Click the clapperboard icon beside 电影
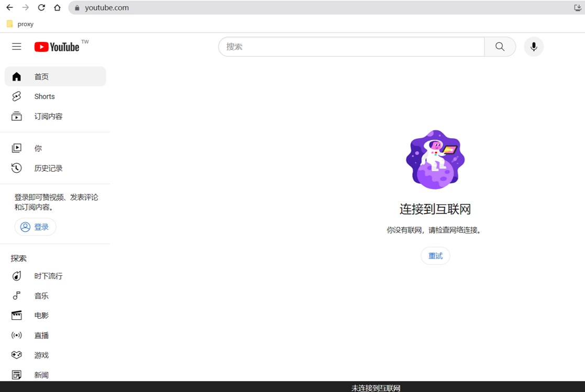Viewport: 585px width, 392px height. 16,316
